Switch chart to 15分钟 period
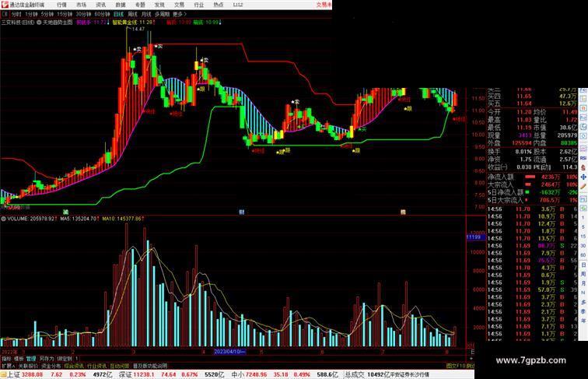The height and width of the screenshot is (379, 588). click(65, 14)
